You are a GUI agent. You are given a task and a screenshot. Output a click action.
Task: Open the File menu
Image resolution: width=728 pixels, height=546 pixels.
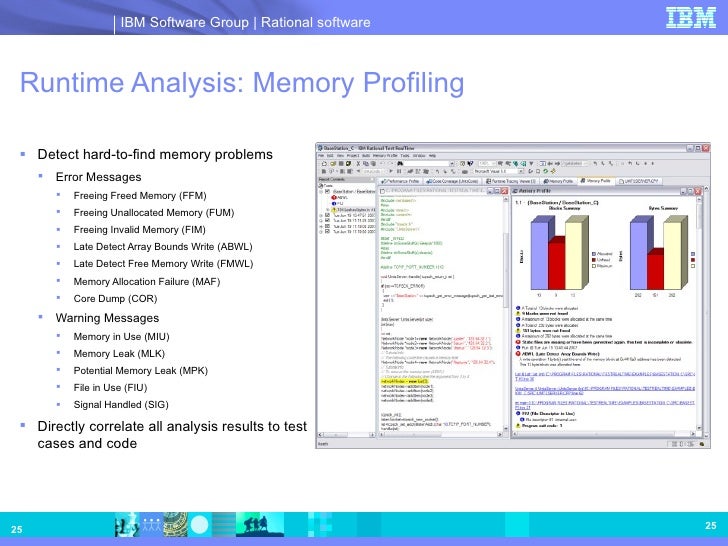pyautogui.click(x=321, y=156)
